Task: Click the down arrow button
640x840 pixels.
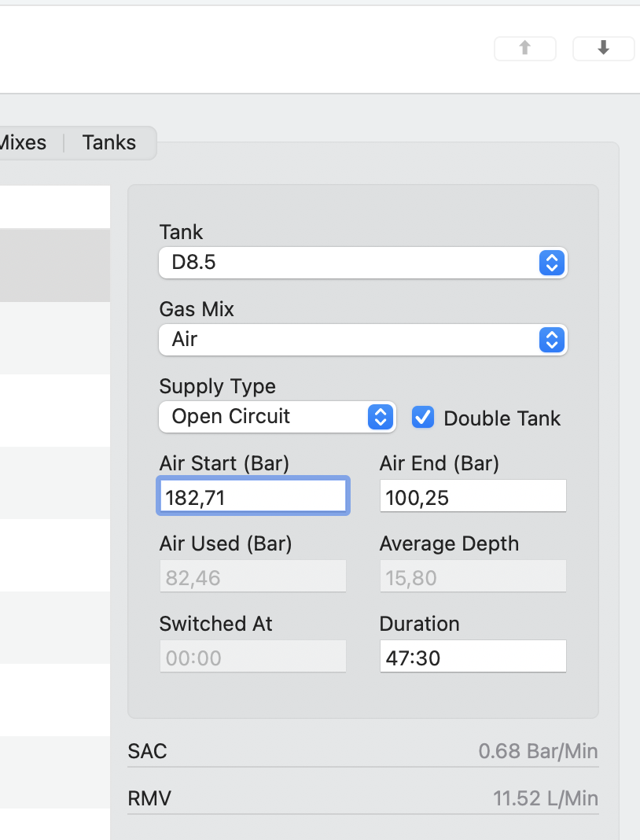Action: (x=603, y=48)
